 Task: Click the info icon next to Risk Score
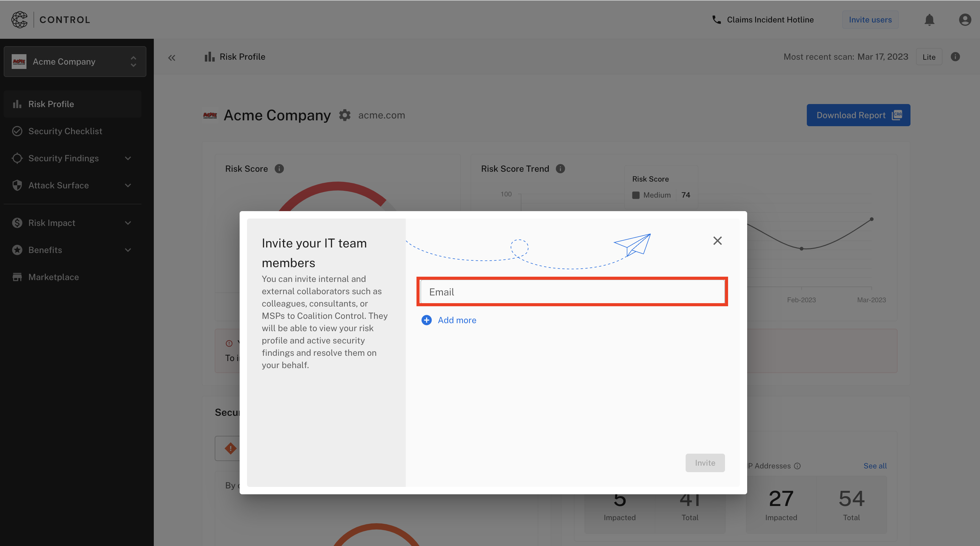(279, 169)
